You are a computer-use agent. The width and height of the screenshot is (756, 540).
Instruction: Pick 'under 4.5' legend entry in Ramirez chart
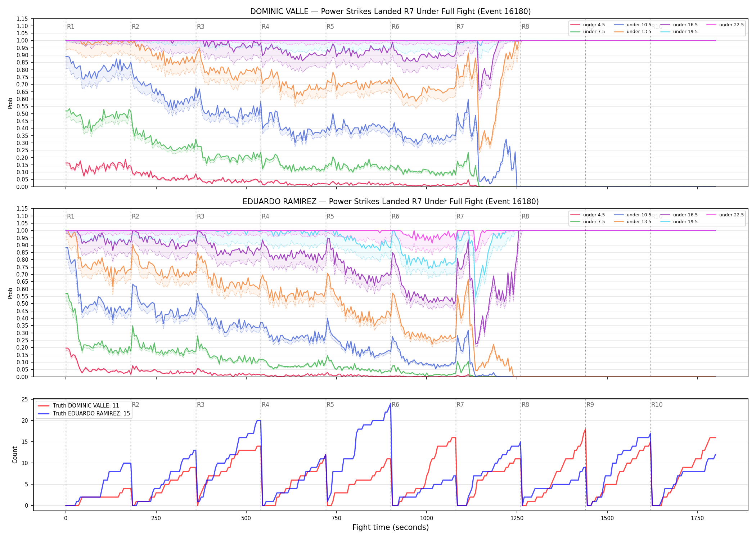(588, 215)
